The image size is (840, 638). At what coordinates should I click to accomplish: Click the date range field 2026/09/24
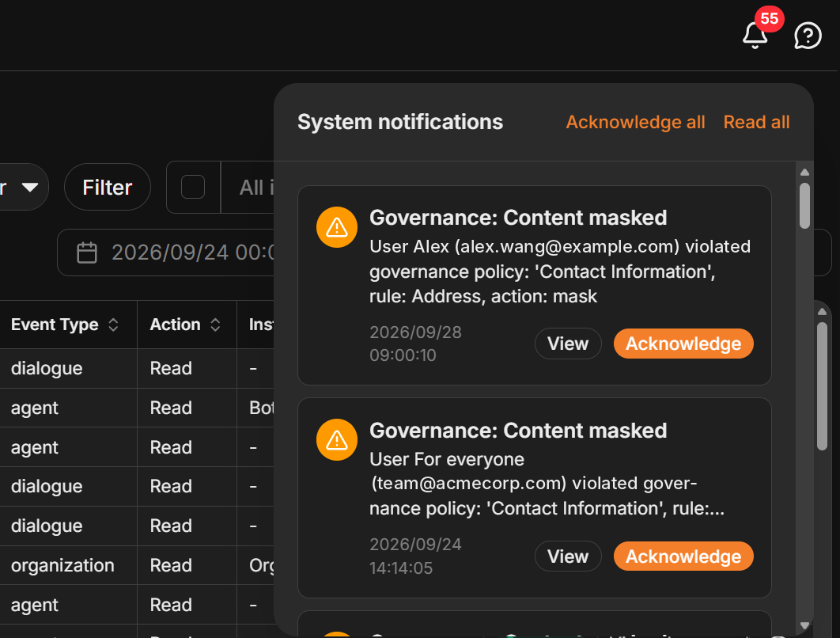[x=166, y=253]
